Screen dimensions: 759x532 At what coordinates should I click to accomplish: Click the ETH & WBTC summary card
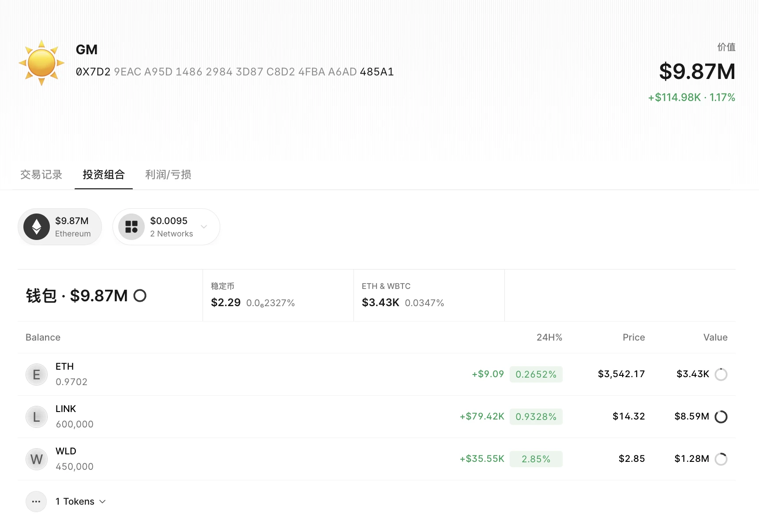click(428, 296)
